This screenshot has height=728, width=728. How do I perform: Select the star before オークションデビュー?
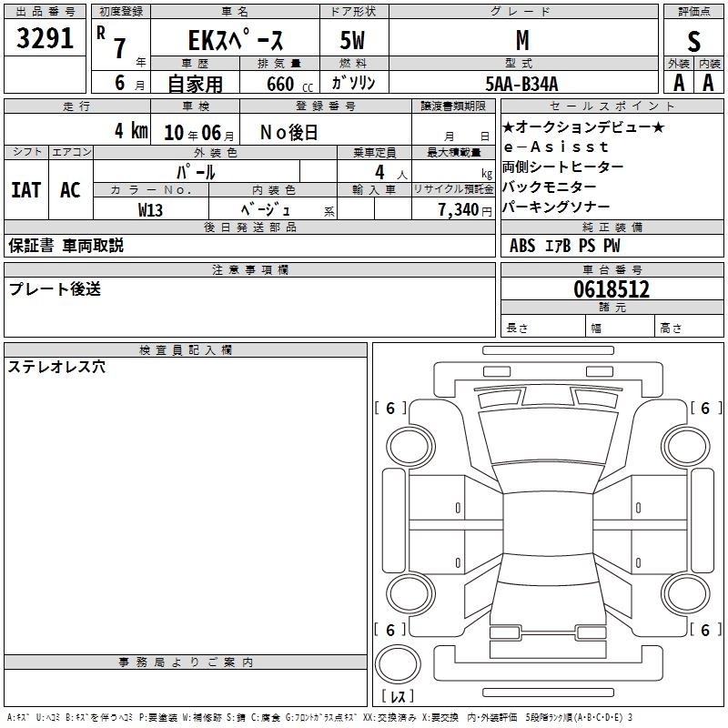pyautogui.click(x=509, y=126)
